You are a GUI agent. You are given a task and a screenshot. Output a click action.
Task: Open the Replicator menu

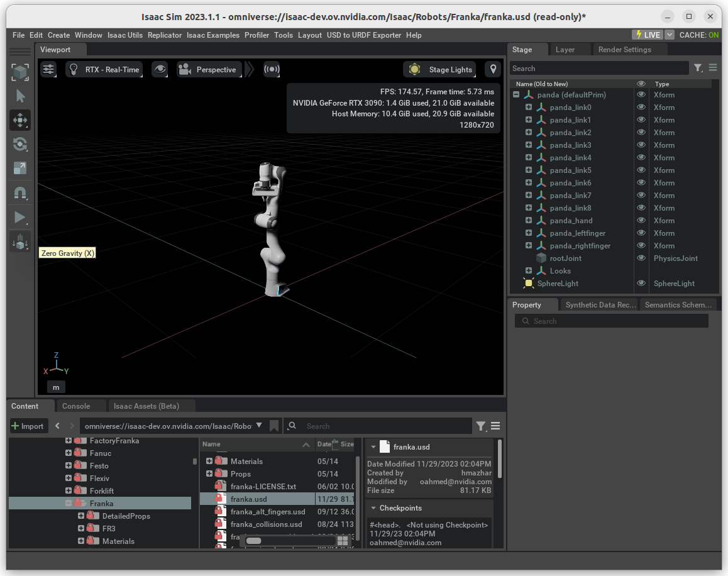165,35
